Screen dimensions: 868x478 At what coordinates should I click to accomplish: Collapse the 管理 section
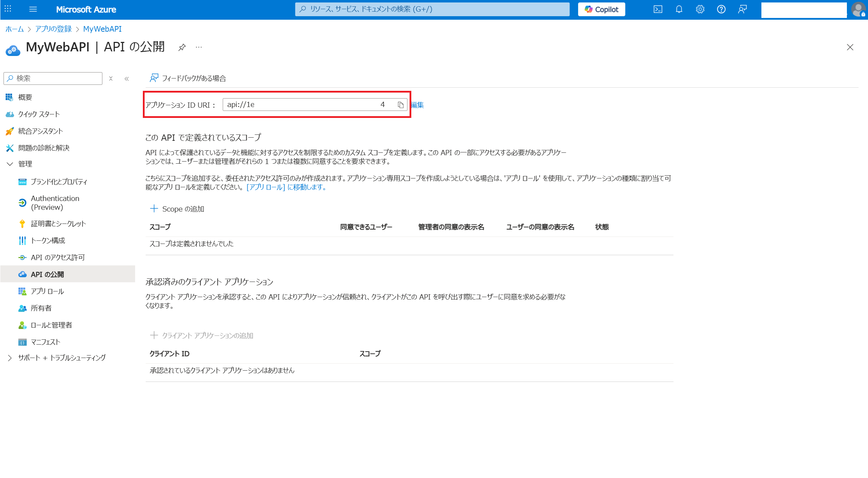[10, 164]
